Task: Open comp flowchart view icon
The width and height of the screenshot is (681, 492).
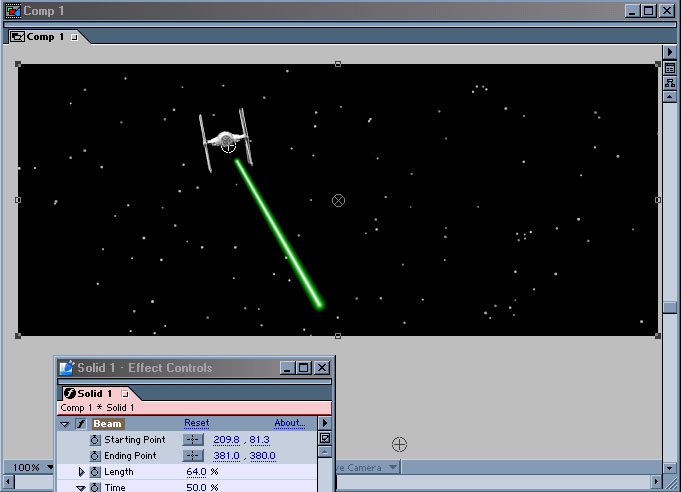Action: (670, 83)
